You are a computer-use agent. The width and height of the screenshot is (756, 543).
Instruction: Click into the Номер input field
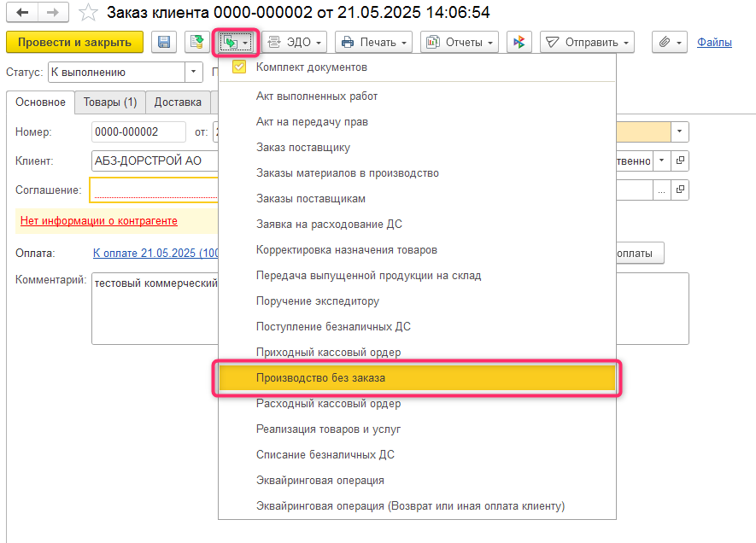138,131
